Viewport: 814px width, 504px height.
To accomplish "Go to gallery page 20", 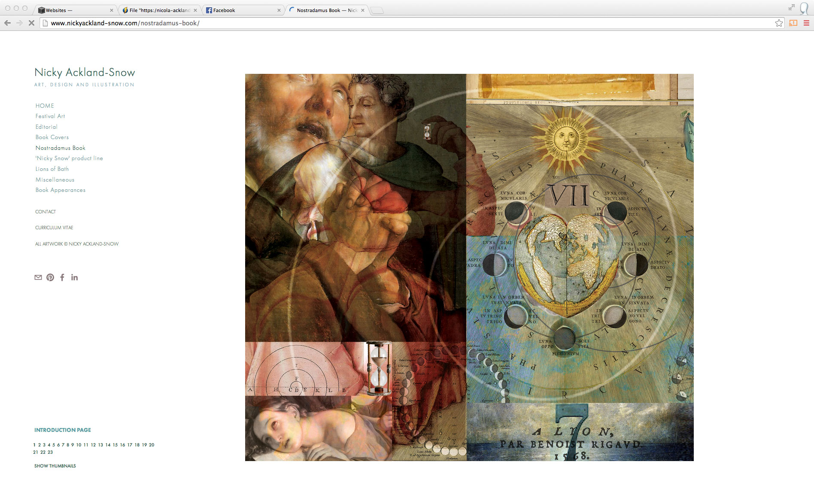I will pyautogui.click(x=152, y=445).
